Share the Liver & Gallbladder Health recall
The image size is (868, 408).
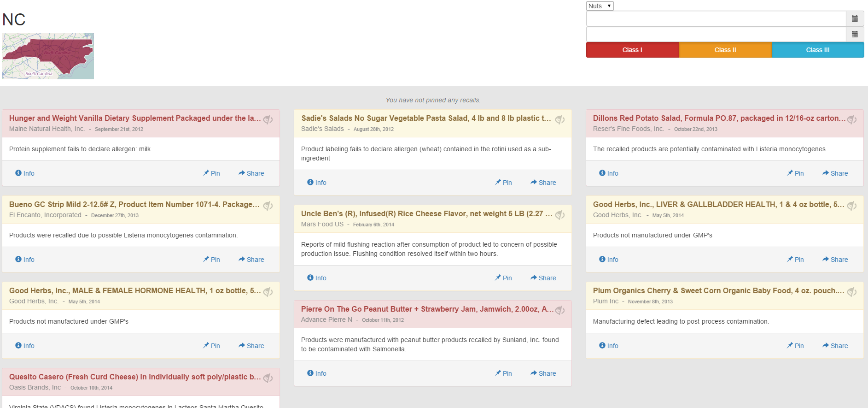tap(835, 260)
